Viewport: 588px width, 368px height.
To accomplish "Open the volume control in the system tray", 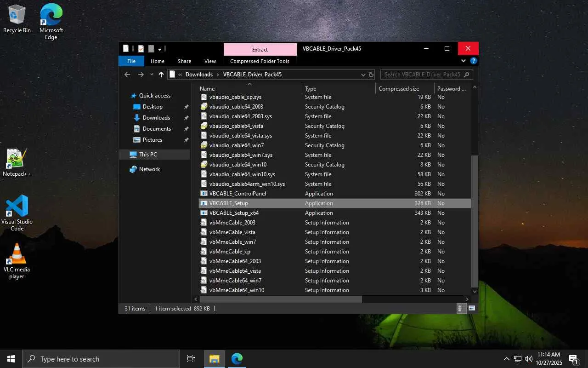I will tap(529, 359).
